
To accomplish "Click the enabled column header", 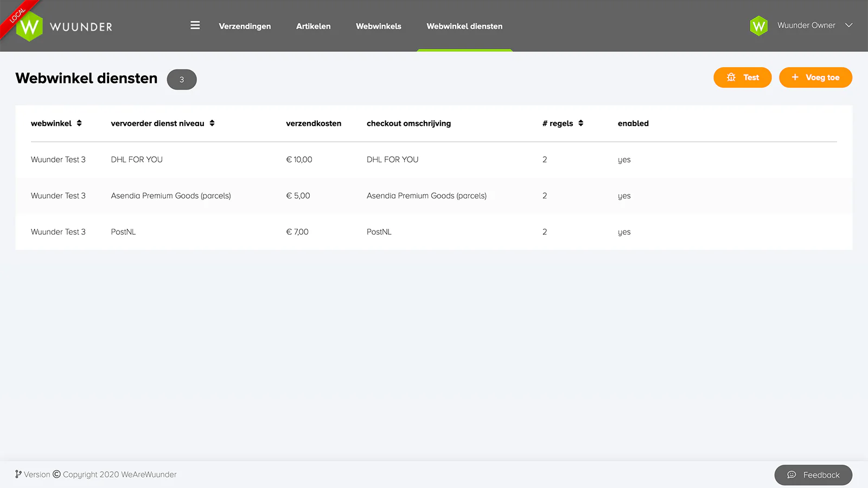I will click(633, 124).
